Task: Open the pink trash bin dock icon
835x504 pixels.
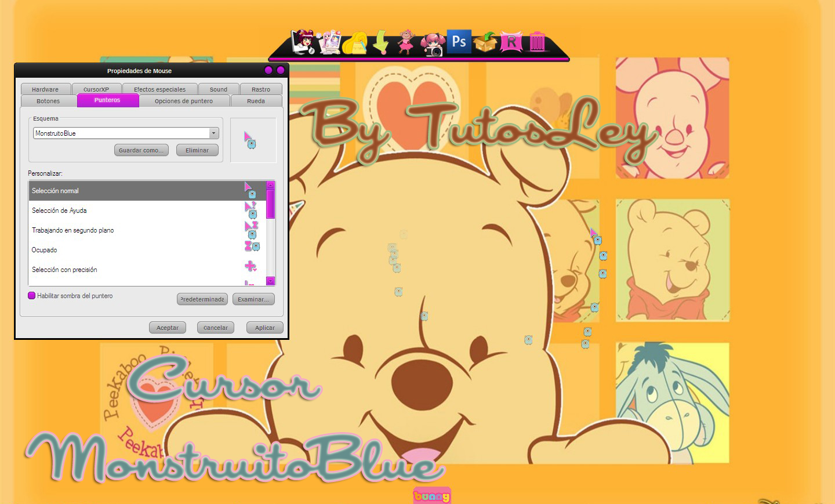Action: [x=538, y=42]
